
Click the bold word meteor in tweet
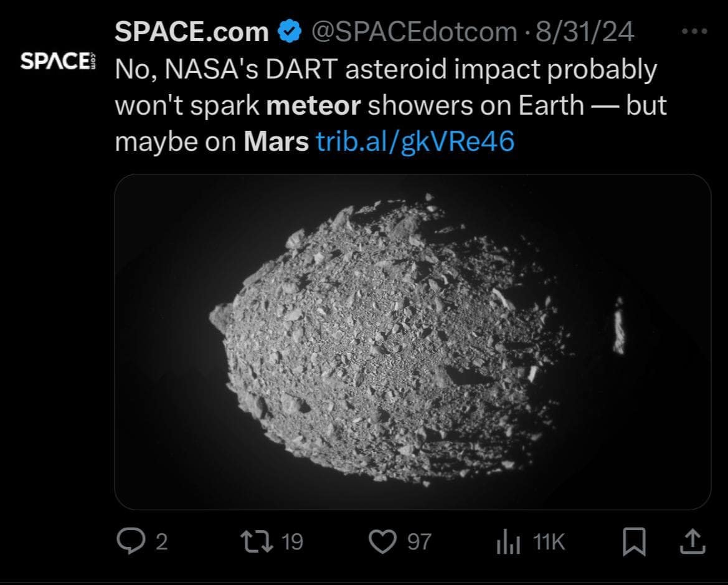313,105
